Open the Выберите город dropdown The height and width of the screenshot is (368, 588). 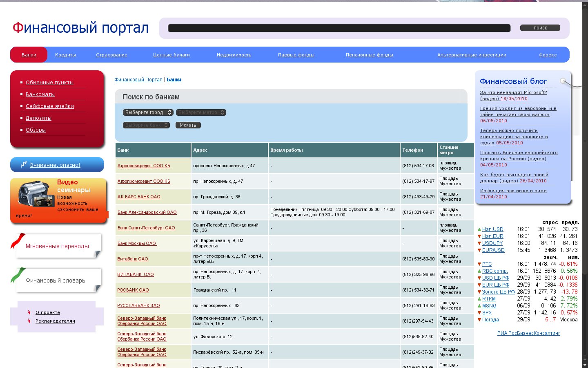pos(148,112)
